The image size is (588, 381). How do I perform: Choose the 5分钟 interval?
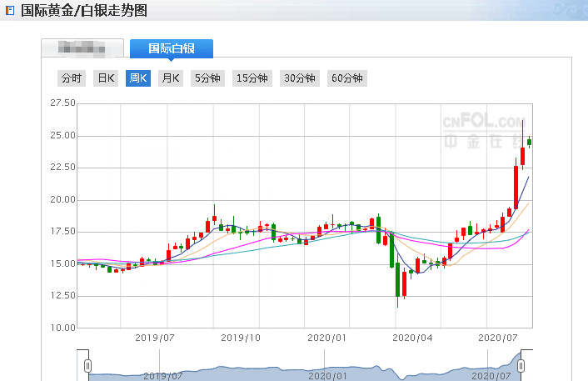(207, 78)
